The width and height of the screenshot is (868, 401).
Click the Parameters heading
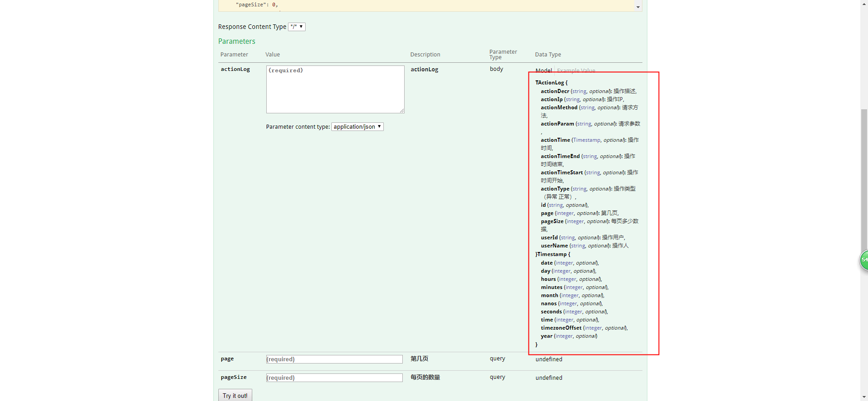236,41
